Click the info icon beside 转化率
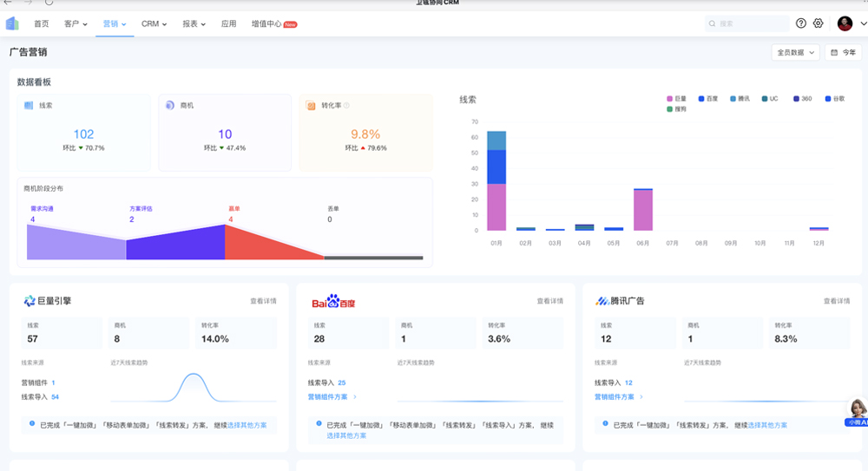Image resolution: width=868 pixels, height=471 pixels. pyautogui.click(x=346, y=106)
